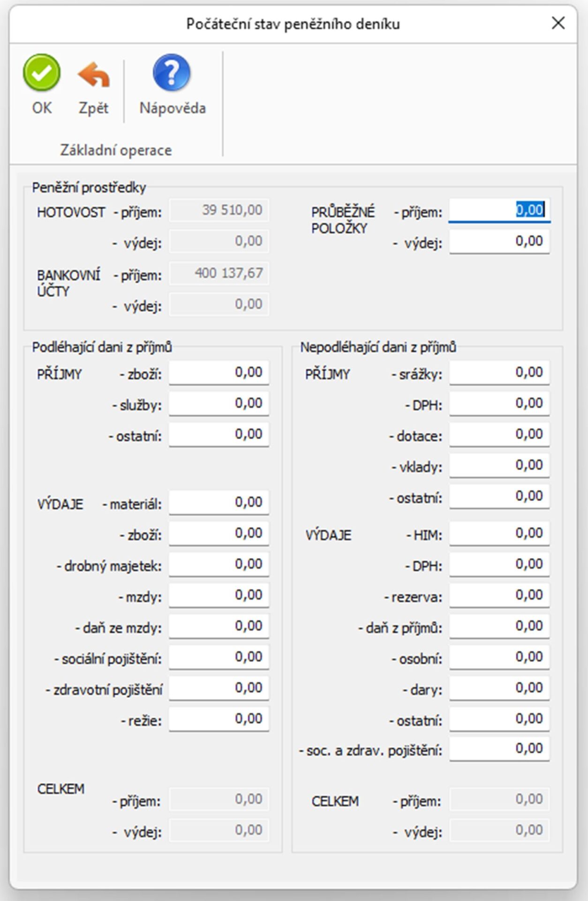Select the Výdaje HIM input field
This screenshot has width=588, height=901.
(499, 534)
